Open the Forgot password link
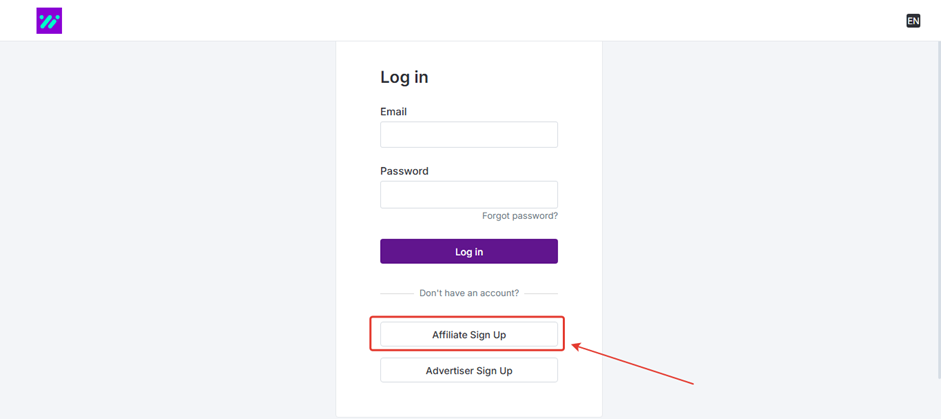Screen dimensions: 941x419 coord(519,216)
